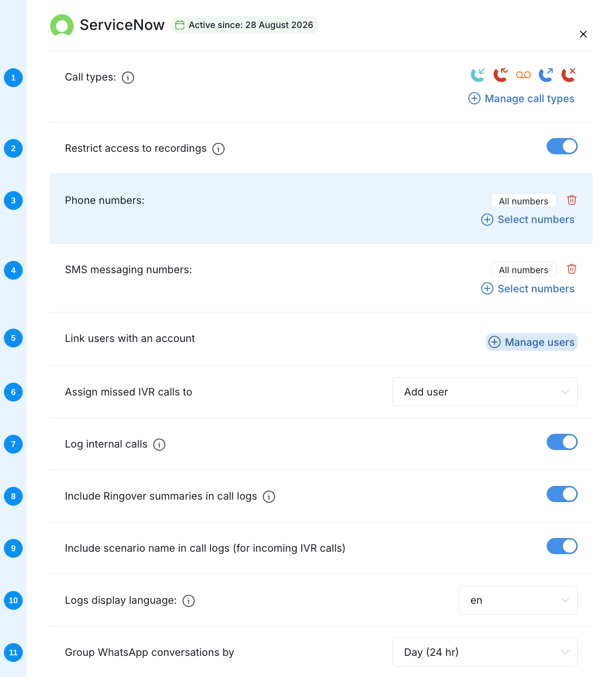616x677 pixels.
Task: Click Select numbers under Phone numbers
Action: pyautogui.click(x=528, y=220)
